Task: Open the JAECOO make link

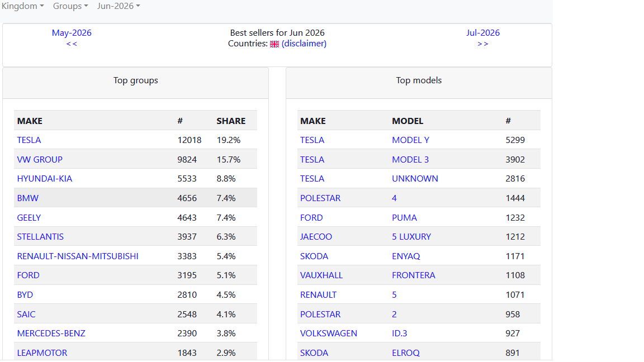Action: pyautogui.click(x=316, y=237)
